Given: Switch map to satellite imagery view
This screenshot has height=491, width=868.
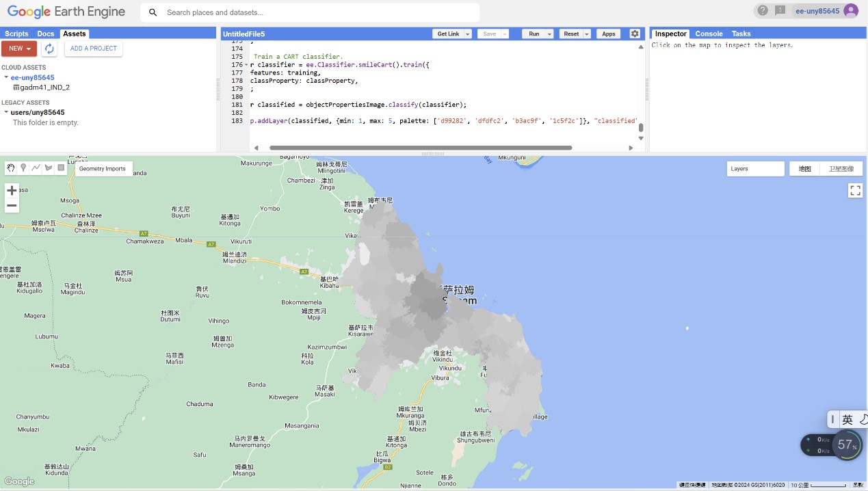Looking at the screenshot, I should 841,169.
